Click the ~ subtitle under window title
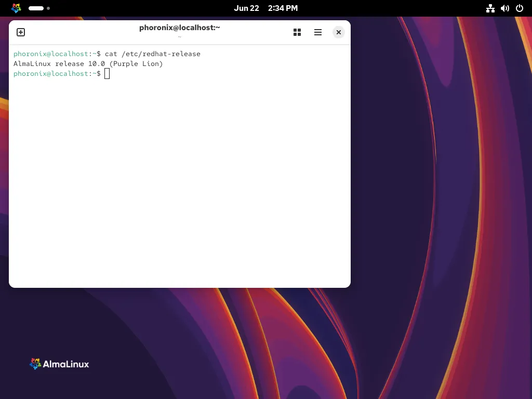532x399 pixels. (x=179, y=37)
